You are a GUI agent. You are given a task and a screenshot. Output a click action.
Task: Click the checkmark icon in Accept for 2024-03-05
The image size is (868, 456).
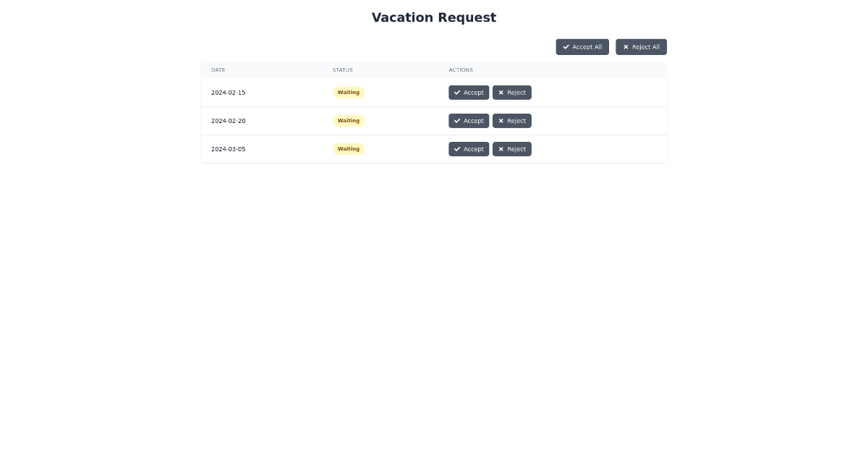coord(458,149)
